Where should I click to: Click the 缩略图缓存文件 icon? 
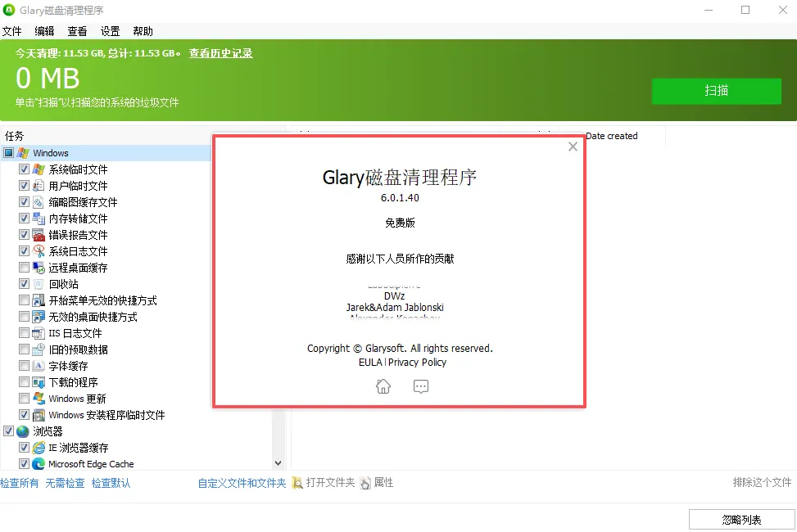(x=38, y=202)
